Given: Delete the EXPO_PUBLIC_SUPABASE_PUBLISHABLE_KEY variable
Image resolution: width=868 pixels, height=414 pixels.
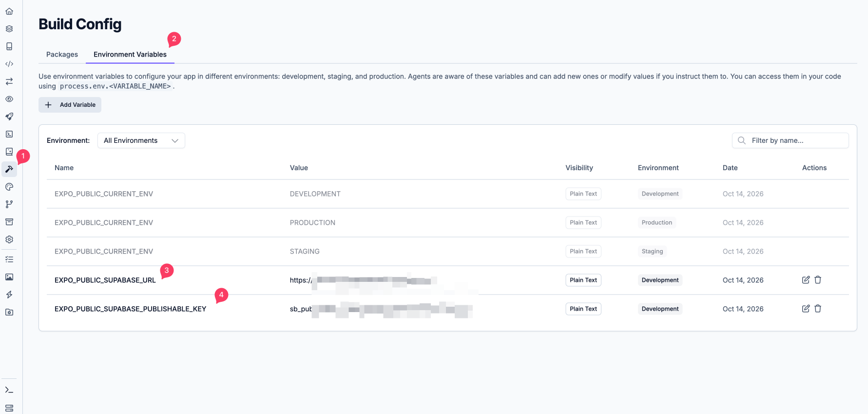Looking at the screenshot, I should click(x=818, y=309).
